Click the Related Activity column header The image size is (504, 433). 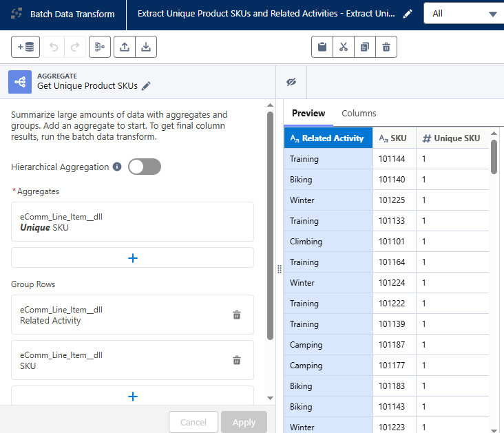click(x=328, y=138)
